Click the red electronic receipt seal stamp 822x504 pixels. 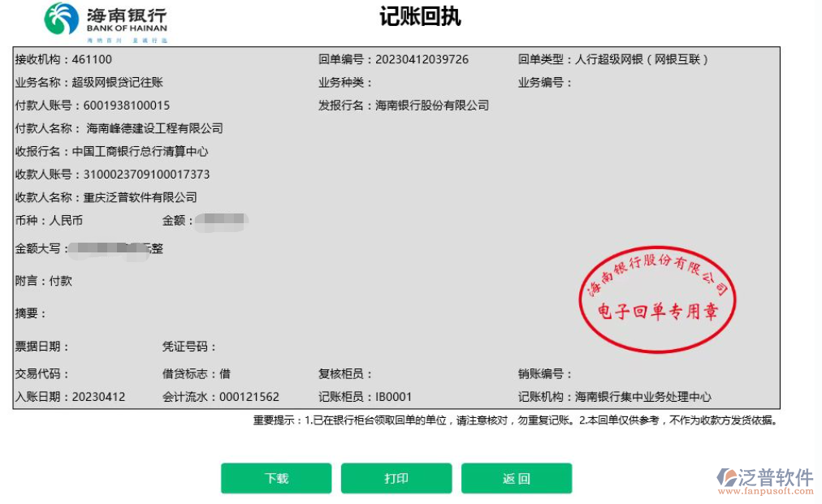click(x=658, y=300)
